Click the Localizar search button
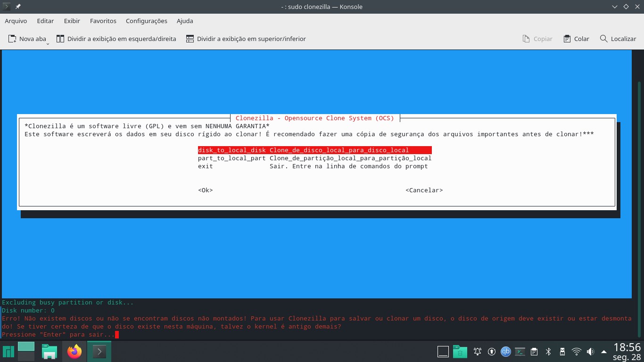Image resolution: width=644 pixels, height=362 pixels. coord(618,39)
